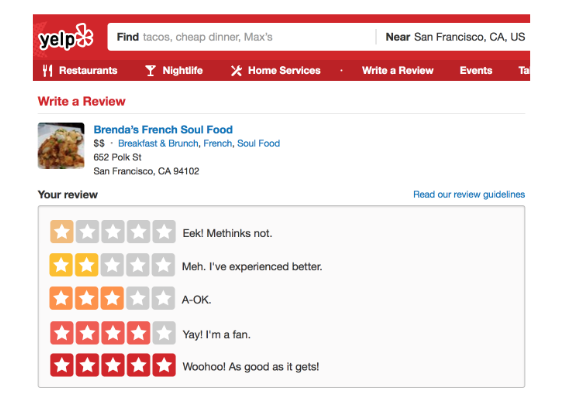Viewport: 580px width, 399px height.
Task: Choose second star in Meh rating row
Action: click(87, 265)
